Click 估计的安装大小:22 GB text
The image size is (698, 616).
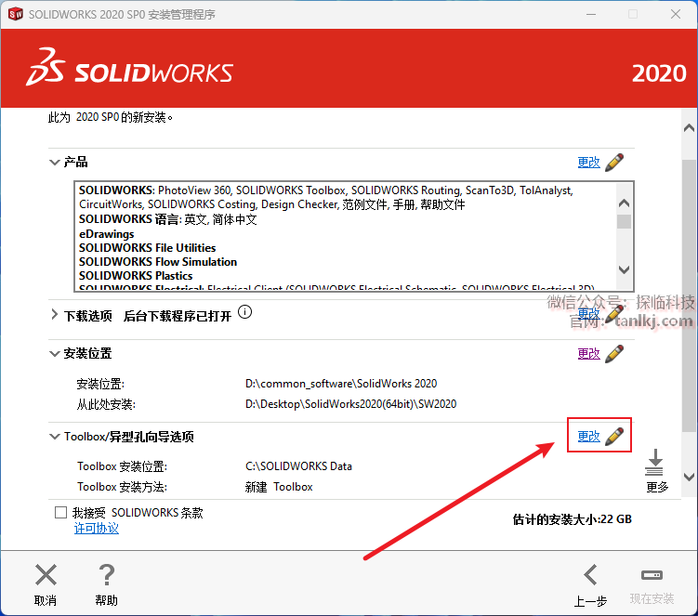572,519
